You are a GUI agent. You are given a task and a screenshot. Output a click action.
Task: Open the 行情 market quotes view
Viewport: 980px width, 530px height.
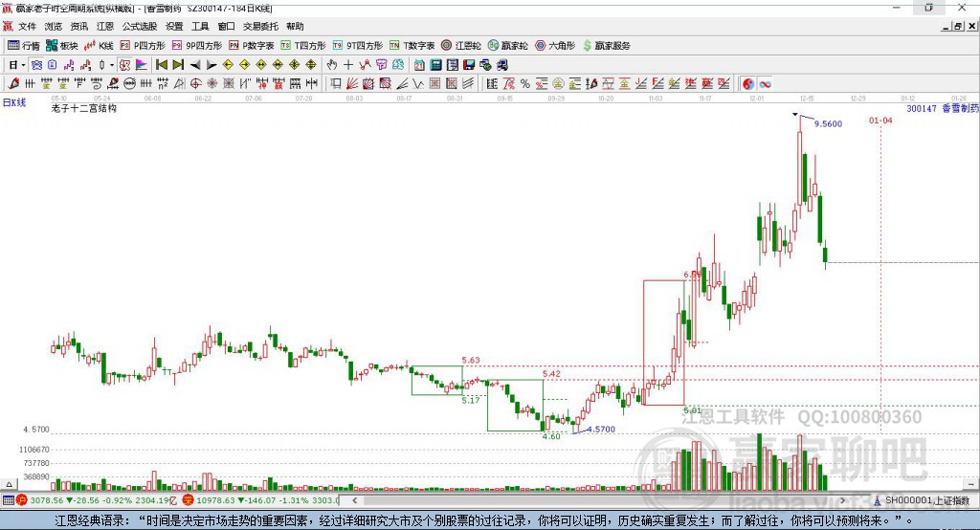click(x=24, y=45)
